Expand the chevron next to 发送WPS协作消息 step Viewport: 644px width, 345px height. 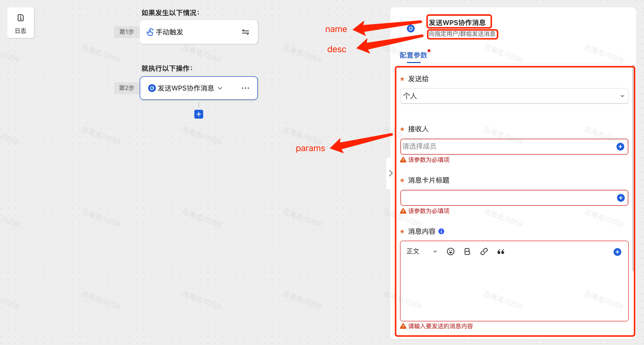(220, 88)
